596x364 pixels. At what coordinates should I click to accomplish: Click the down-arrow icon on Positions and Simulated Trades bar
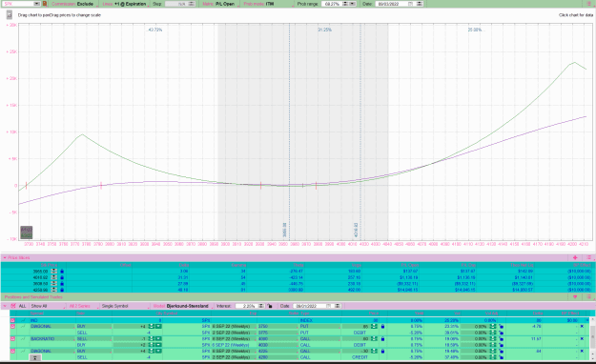pyautogui.click(x=575, y=297)
